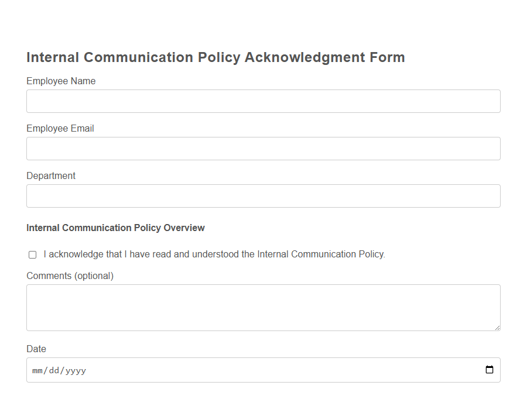Click the Employee Email label
The image size is (527, 420).
click(60, 128)
